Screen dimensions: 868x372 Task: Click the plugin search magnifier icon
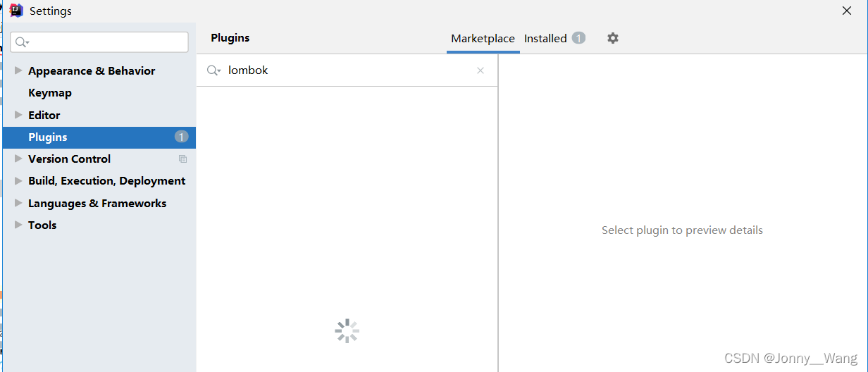coord(213,70)
